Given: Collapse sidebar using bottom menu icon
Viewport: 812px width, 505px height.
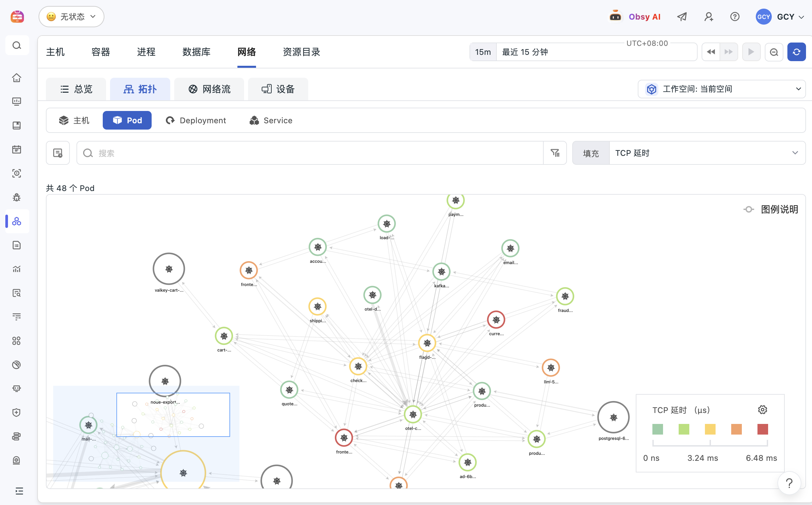Looking at the screenshot, I should pos(19,491).
